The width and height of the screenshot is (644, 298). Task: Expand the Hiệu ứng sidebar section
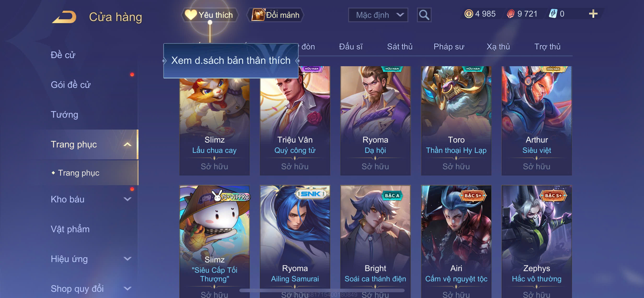click(127, 259)
